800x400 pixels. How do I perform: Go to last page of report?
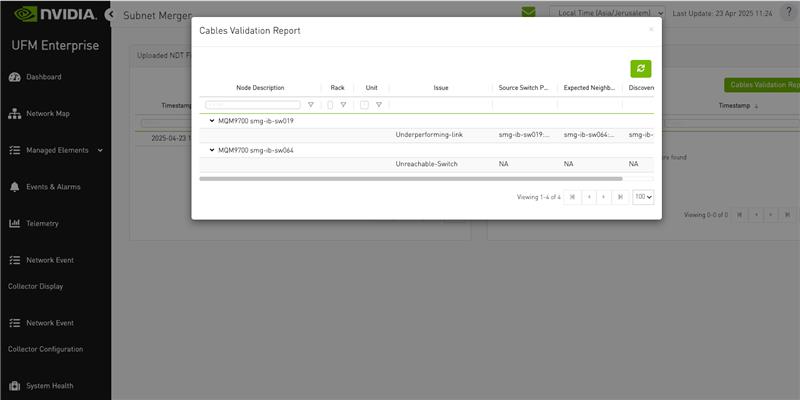point(620,197)
